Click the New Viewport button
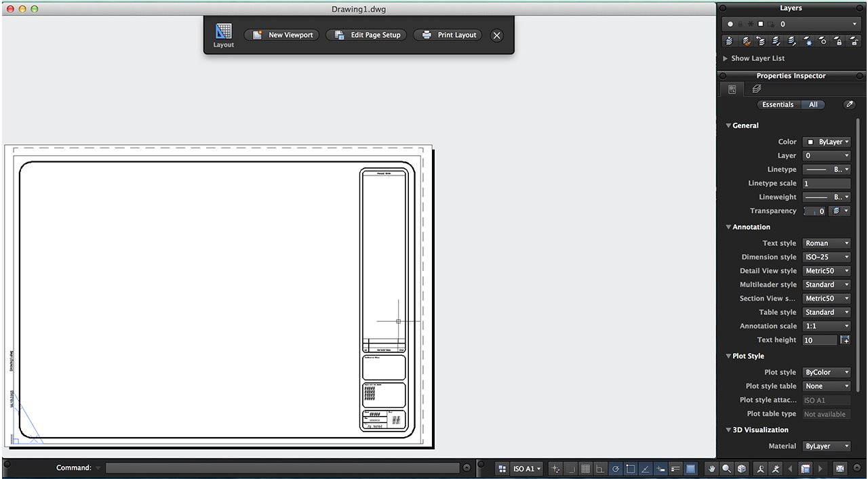868x479 pixels. click(x=281, y=35)
